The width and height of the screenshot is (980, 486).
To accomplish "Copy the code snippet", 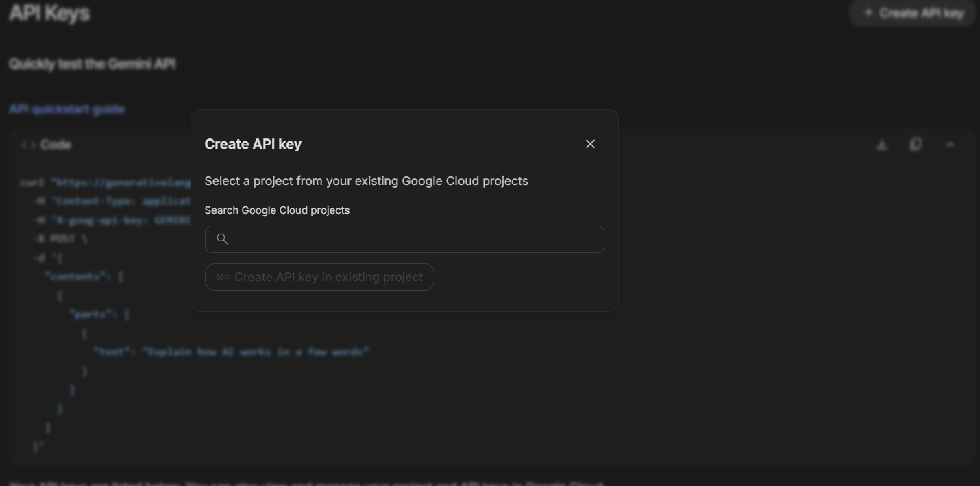I will tap(916, 145).
